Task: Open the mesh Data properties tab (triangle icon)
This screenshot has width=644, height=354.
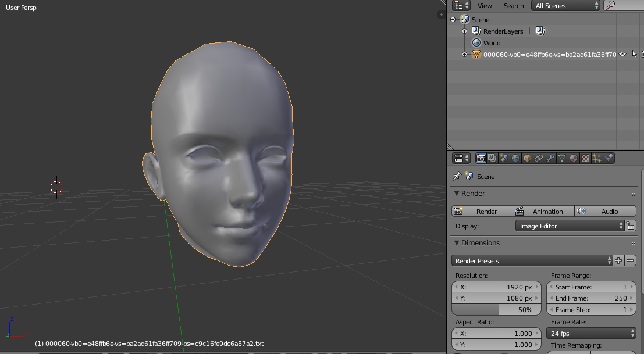Action: 562,158
